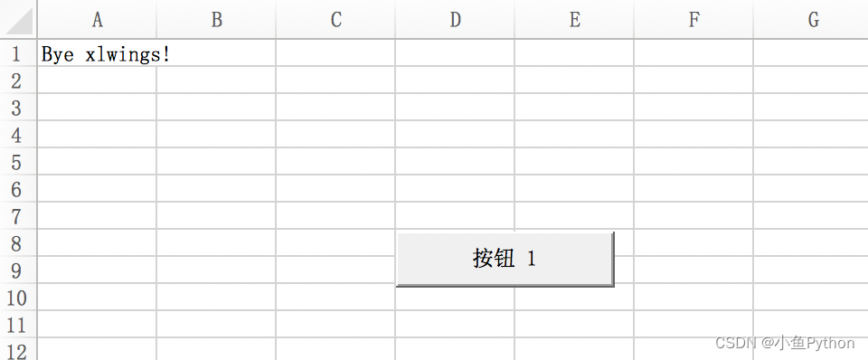Select row 10 header
The image size is (868, 360).
[x=18, y=298]
